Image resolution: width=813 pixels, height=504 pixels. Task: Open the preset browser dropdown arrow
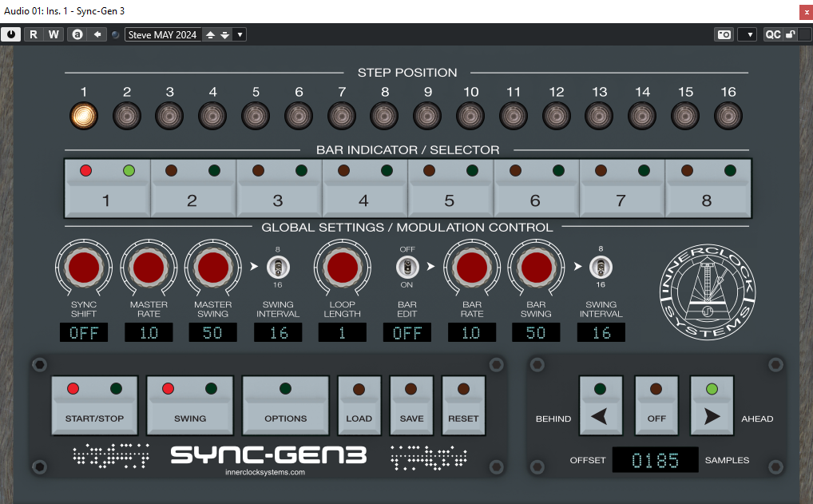coord(240,34)
